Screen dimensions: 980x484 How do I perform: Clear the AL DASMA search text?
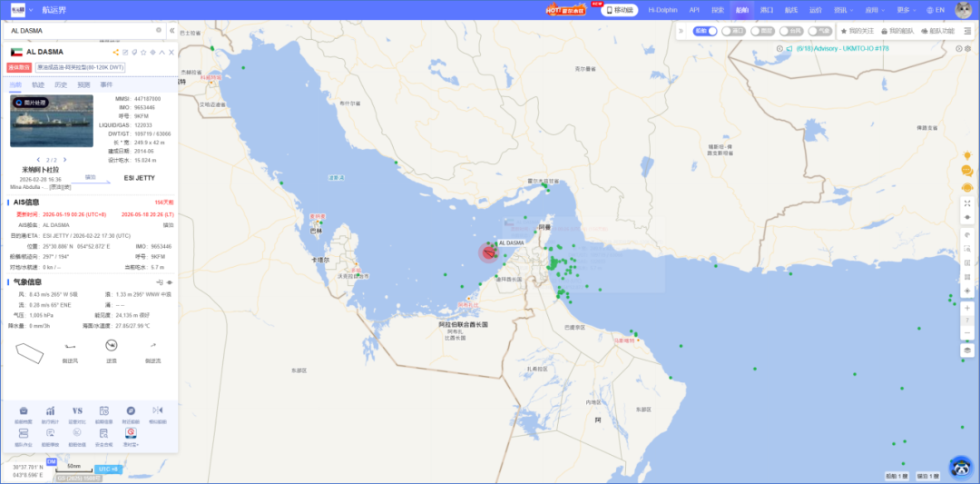click(x=159, y=30)
